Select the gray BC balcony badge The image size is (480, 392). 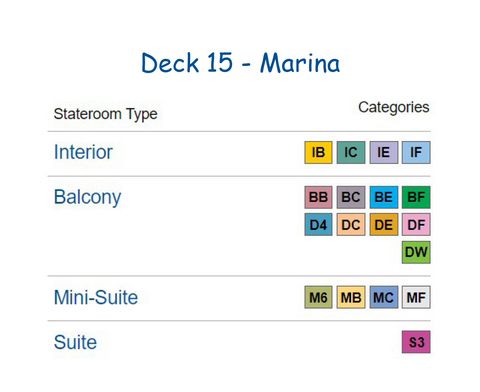click(351, 197)
